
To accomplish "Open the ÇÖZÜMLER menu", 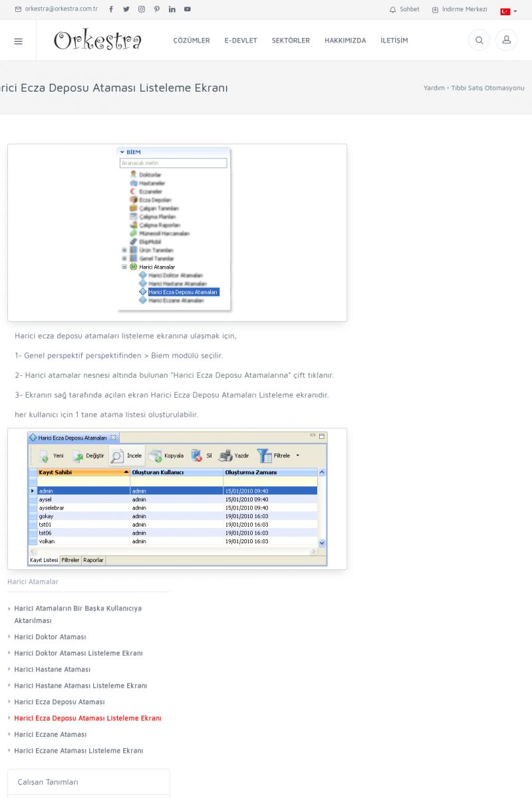I will coord(192,41).
